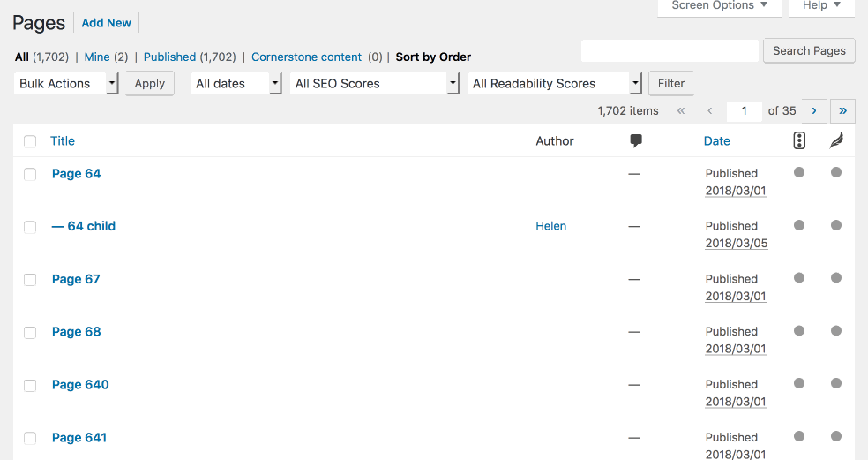Click readability dot for Page 640
The width and height of the screenshot is (868, 460).
pos(836,383)
